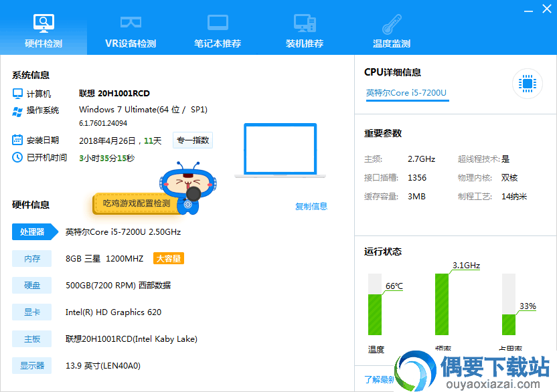The image size is (557, 392).
Task: Click the blue cartoon mascot
Action: coord(188,187)
